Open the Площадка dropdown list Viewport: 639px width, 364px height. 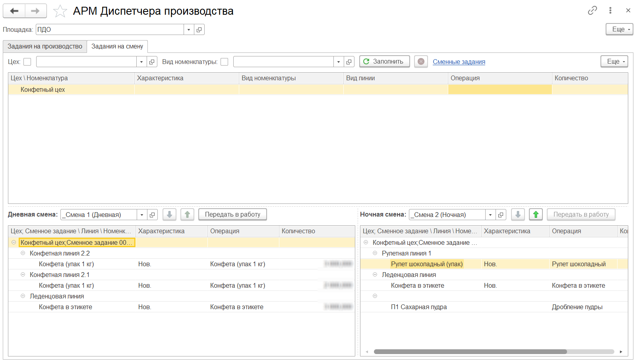[x=189, y=30]
